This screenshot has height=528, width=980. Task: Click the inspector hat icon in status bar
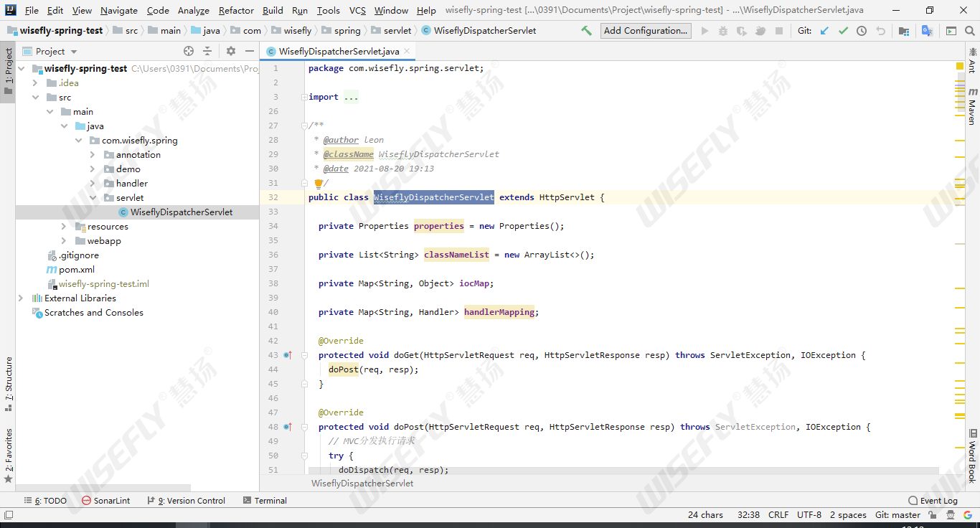point(952,515)
